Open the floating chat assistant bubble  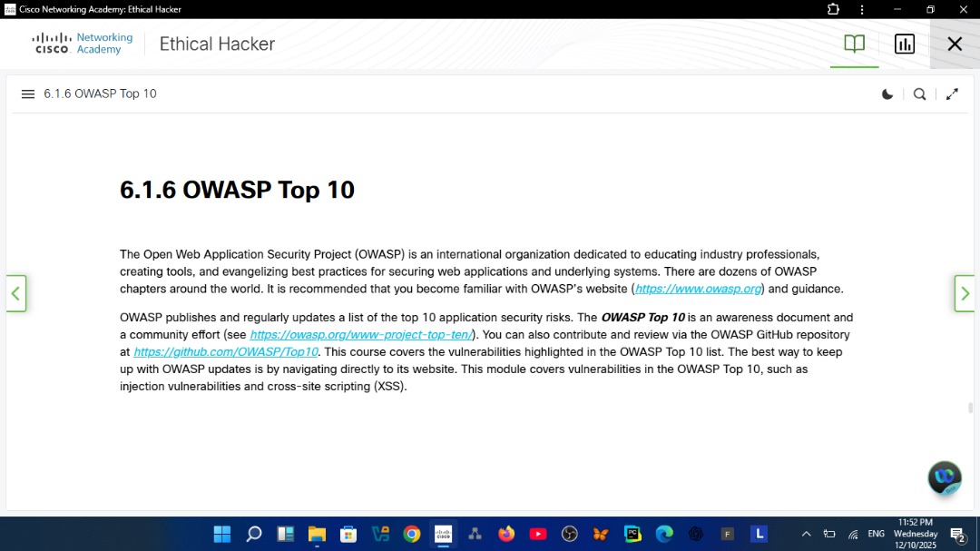click(x=945, y=477)
